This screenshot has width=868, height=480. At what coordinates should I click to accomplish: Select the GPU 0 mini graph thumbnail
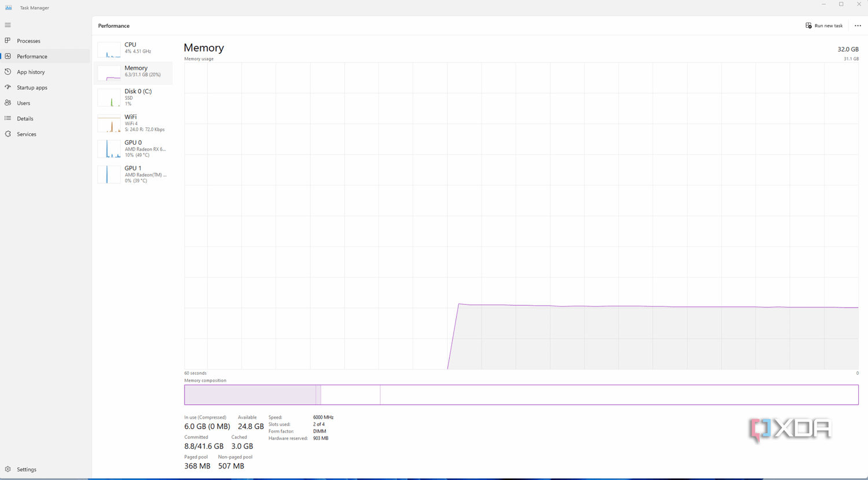(109, 149)
